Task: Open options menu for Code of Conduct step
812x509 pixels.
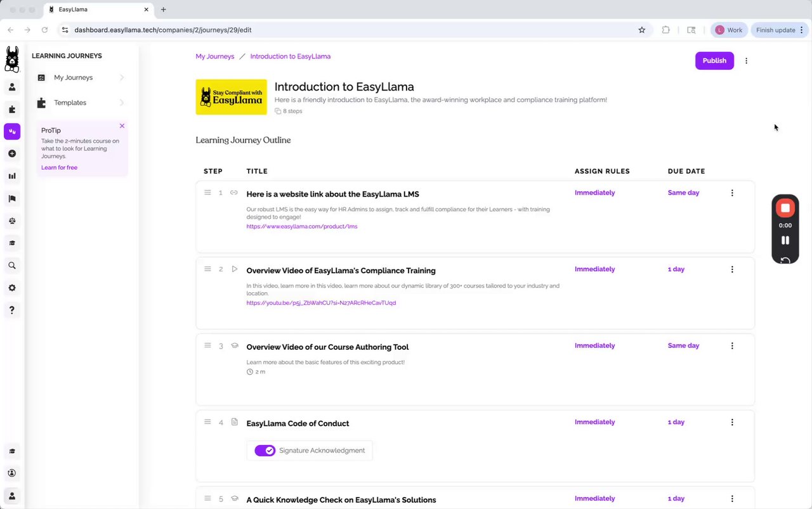Action: [x=732, y=422]
